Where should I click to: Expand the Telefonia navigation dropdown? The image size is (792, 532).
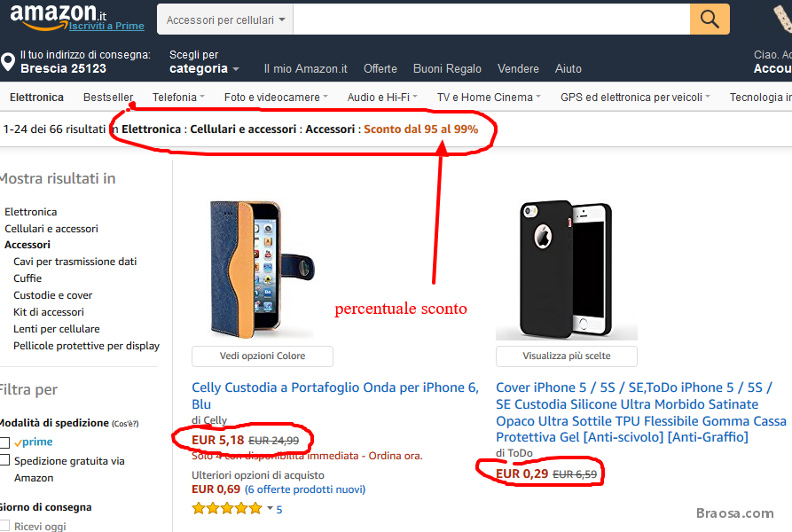[x=178, y=98]
